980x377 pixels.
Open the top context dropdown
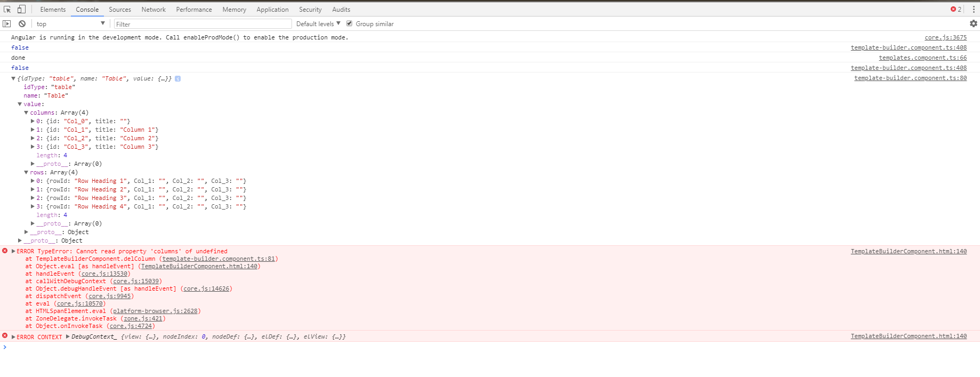[x=70, y=23]
